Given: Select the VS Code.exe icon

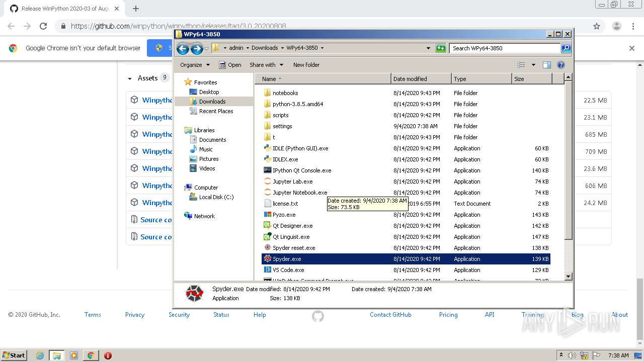Looking at the screenshot, I should pyautogui.click(x=268, y=270).
